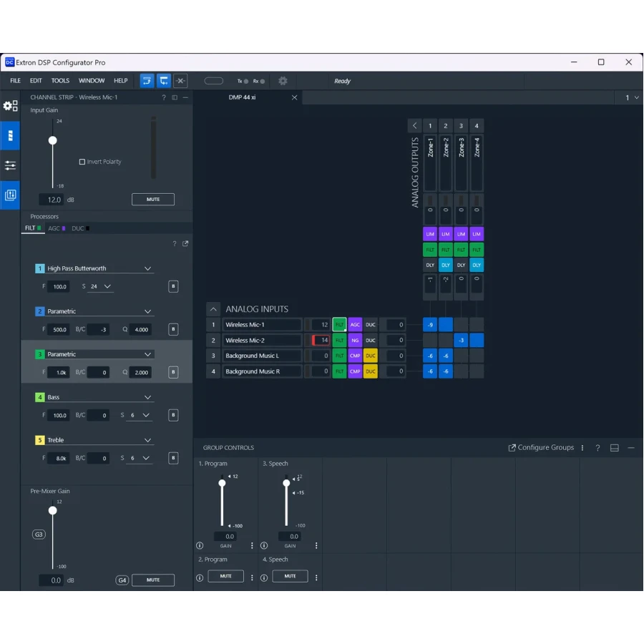Mute the 4. Speech group
The width and height of the screenshot is (644, 644).
[x=290, y=576]
